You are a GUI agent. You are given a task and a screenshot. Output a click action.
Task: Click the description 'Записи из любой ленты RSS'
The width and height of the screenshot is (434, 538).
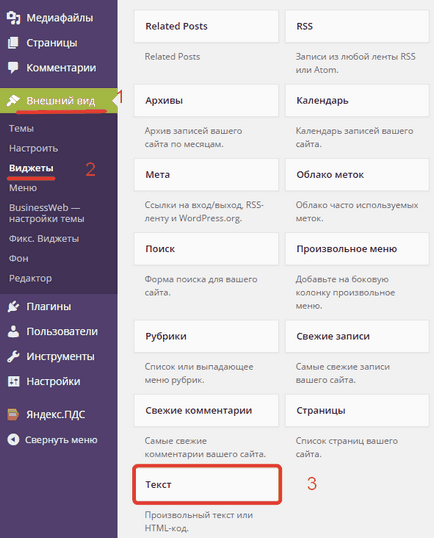click(355, 57)
